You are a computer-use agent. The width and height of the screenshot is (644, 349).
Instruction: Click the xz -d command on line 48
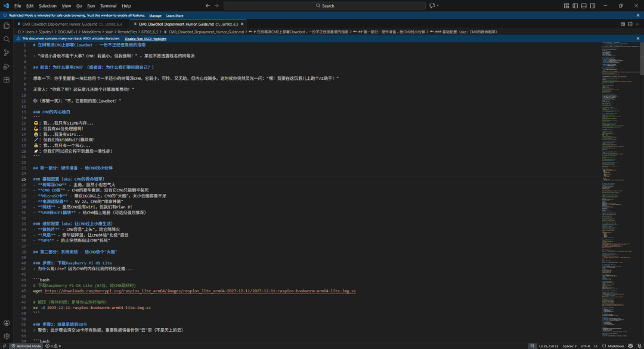coord(92,308)
